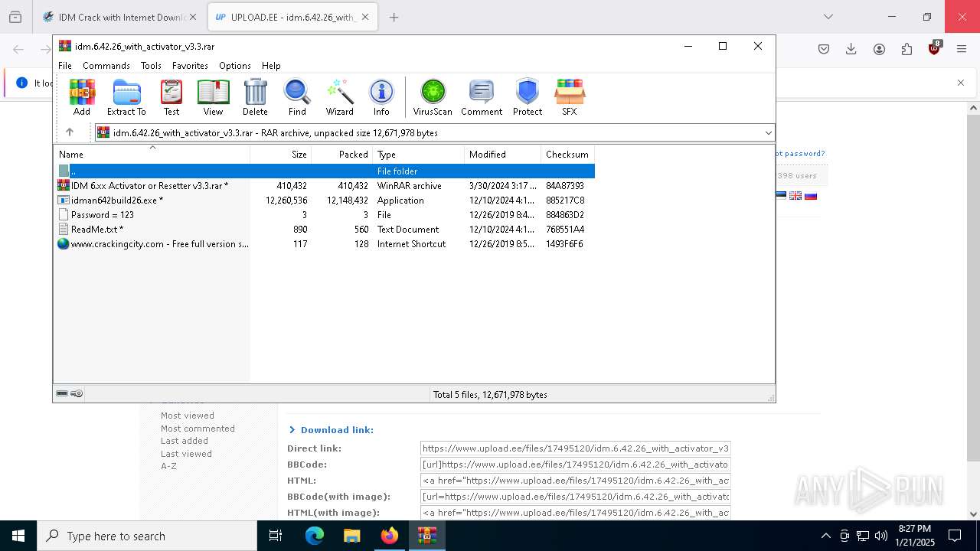The width and height of the screenshot is (980, 551).
Task: Open the Windows Start menu
Action: click(18, 536)
